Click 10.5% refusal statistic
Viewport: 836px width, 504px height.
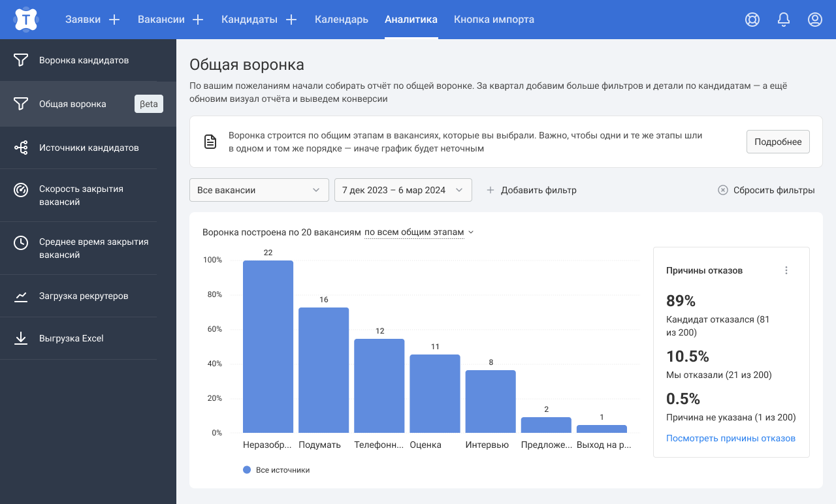point(688,356)
